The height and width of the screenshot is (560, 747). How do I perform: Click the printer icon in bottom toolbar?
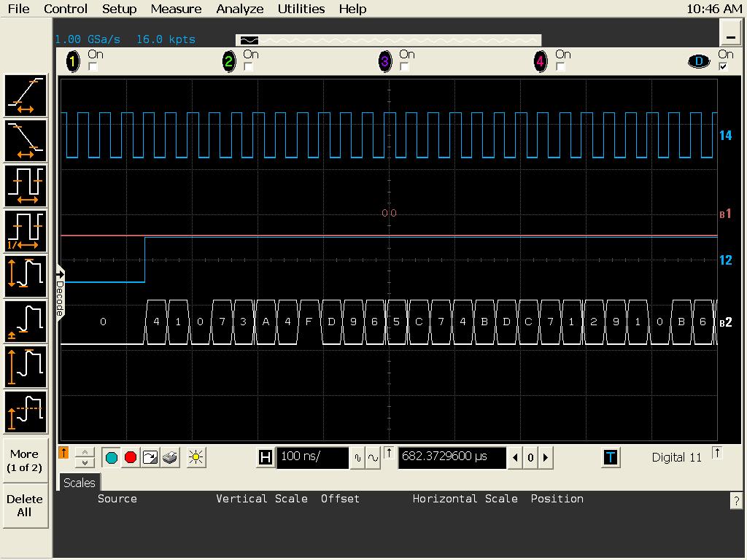coord(170,457)
